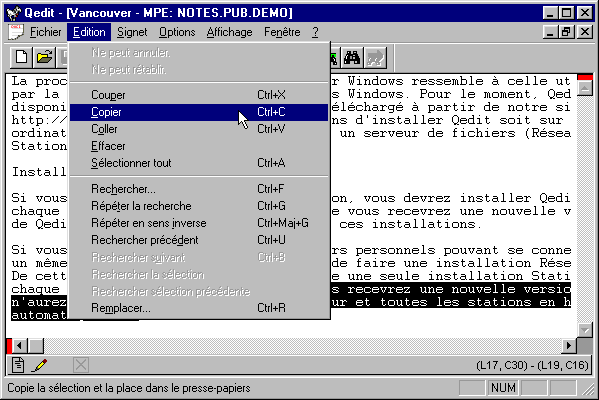Click the red marker atop vertical scrollbar

[x=585, y=77]
